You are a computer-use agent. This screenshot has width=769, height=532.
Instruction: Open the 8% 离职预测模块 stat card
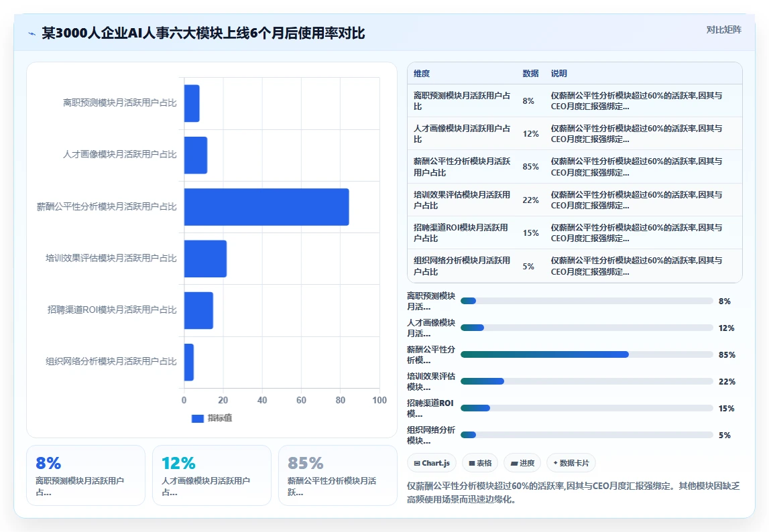[86, 475]
